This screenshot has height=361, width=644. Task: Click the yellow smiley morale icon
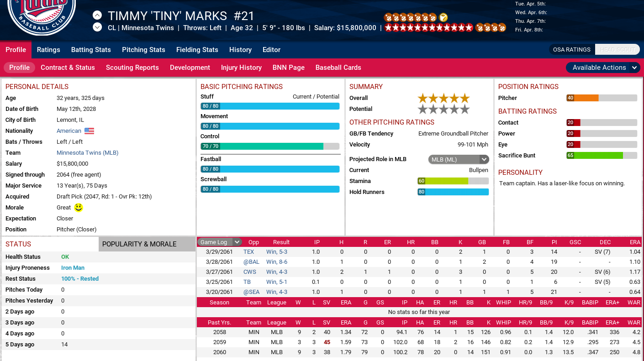[x=79, y=208]
